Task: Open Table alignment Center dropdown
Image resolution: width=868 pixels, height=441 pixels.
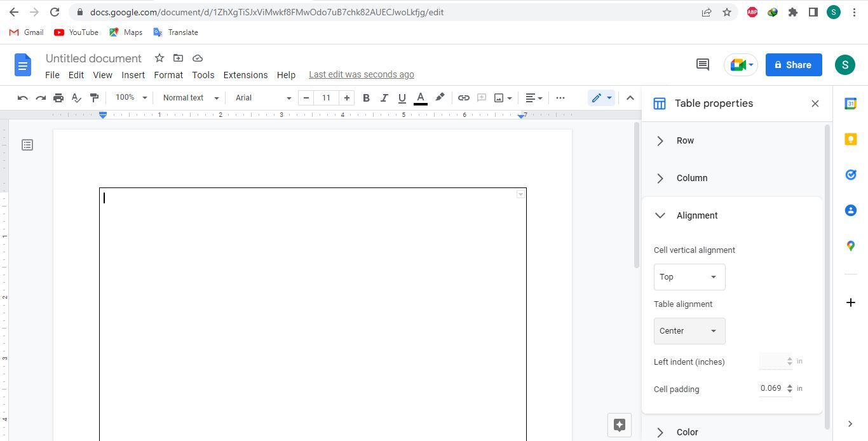Action: 689,331
